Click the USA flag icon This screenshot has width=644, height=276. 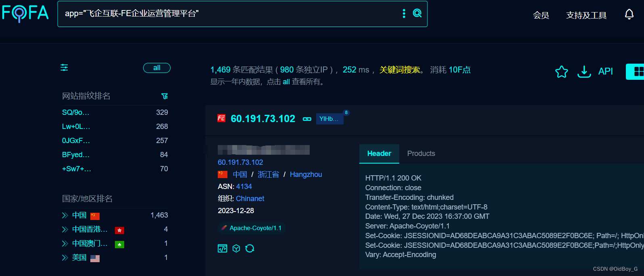click(x=95, y=259)
